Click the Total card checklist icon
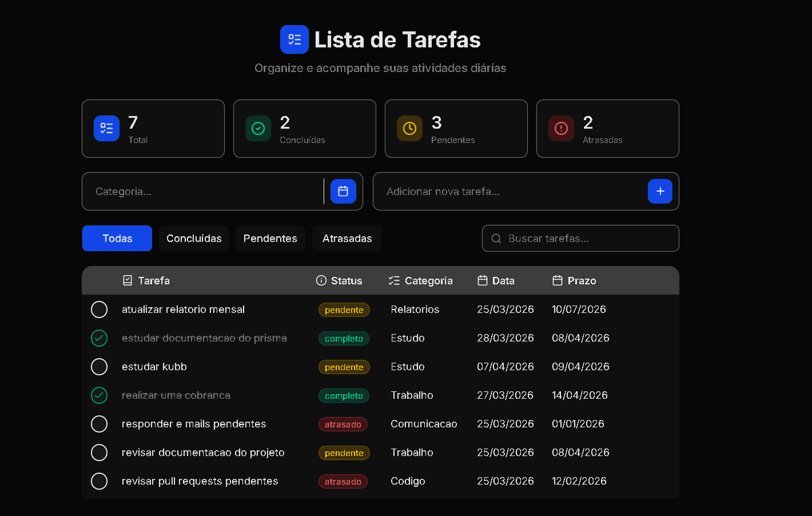Screen dimensions: 812x516 pos(106,129)
